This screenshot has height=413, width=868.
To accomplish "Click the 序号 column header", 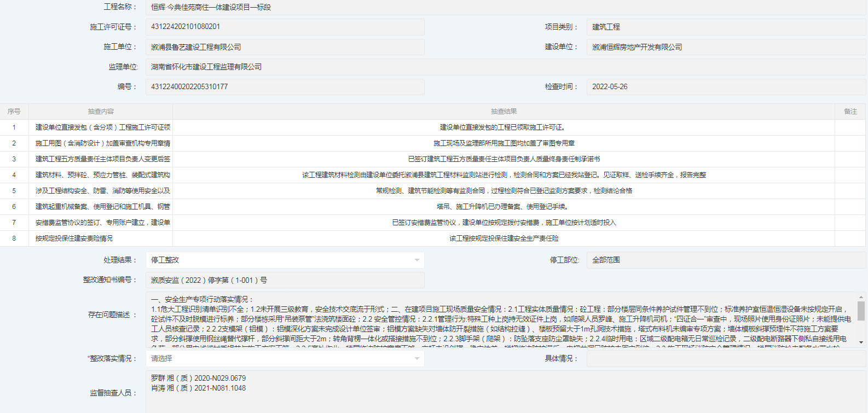I will (x=14, y=112).
